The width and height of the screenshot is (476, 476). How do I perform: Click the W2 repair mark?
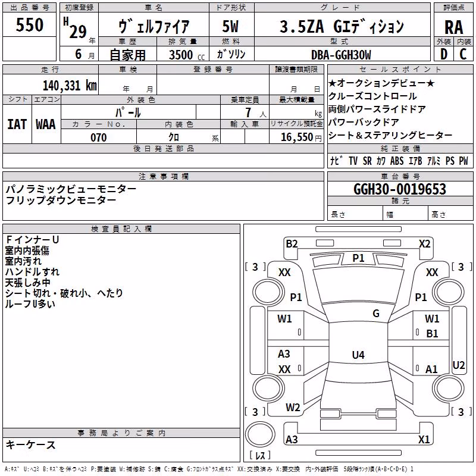pyautogui.click(x=293, y=408)
